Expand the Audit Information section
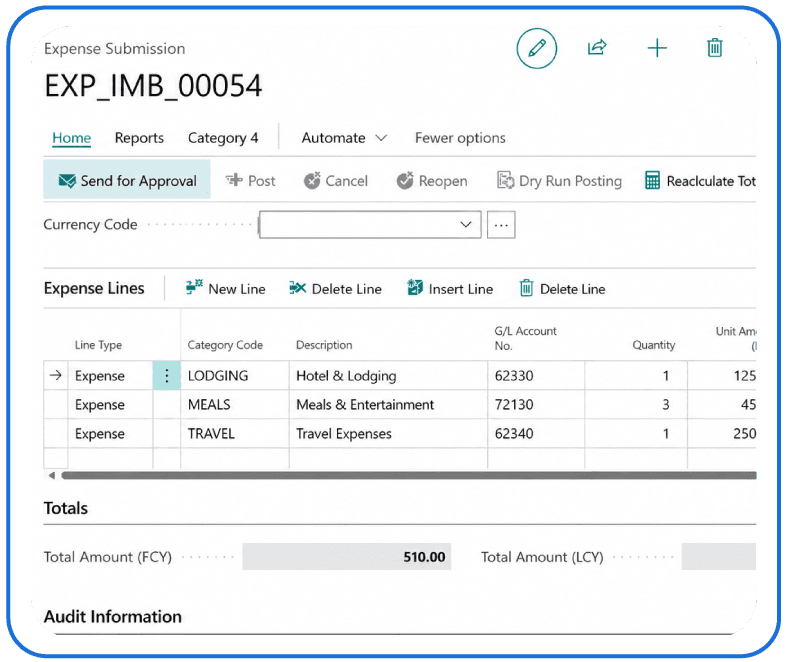This screenshot has width=786, height=662. click(x=113, y=616)
